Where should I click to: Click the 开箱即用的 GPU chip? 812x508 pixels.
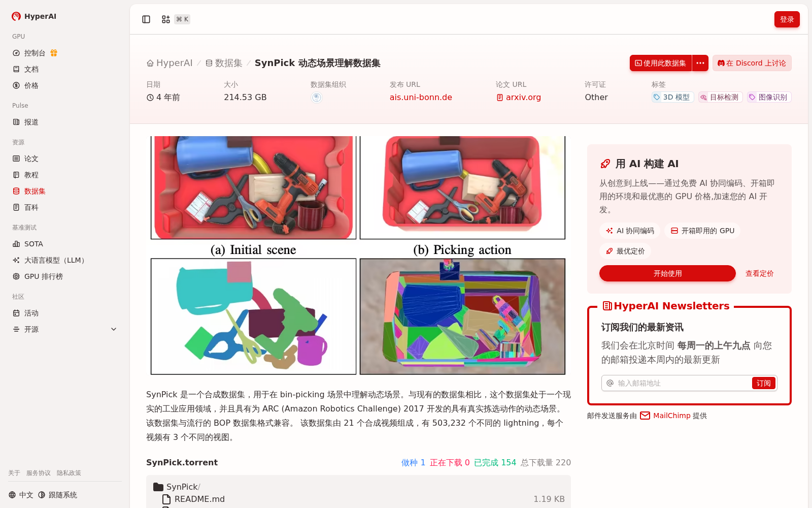(x=702, y=231)
